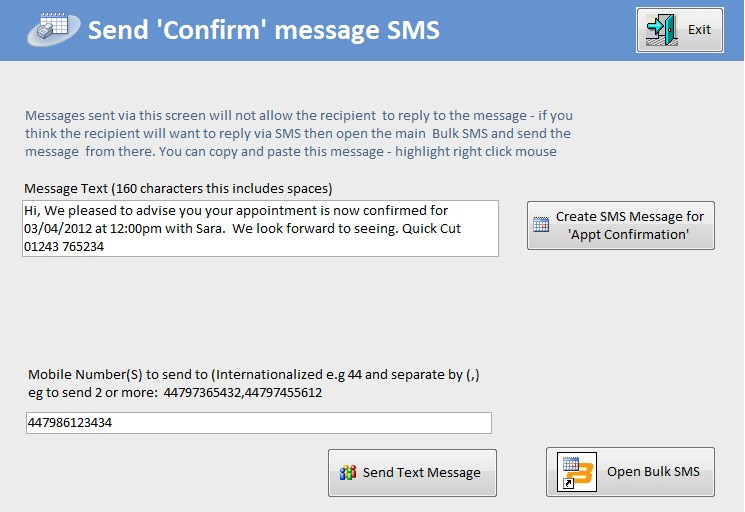Click the calendar icon beside Create SMS Message
The height and width of the screenshot is (512, 745).
(x=541, y=225)
